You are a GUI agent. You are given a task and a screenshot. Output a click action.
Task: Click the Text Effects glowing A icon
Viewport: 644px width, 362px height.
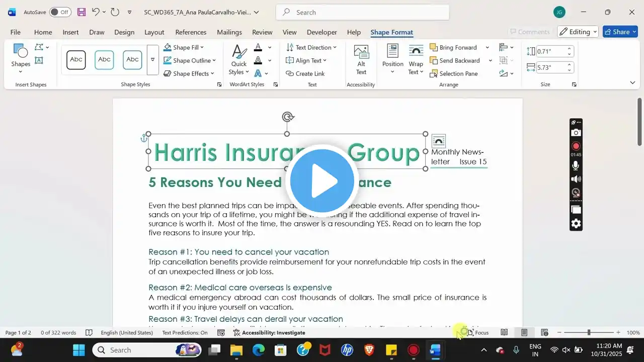click(x=258, y=73)
